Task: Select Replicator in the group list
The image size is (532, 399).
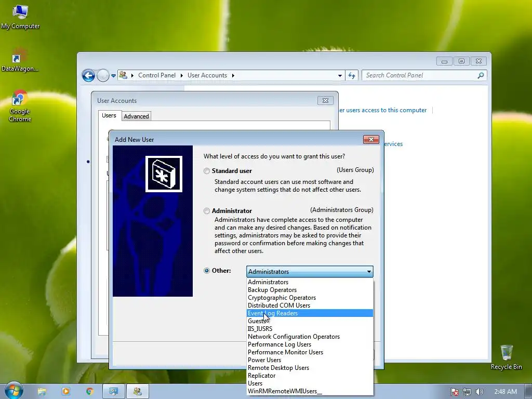Action: (x=310, y=376)
